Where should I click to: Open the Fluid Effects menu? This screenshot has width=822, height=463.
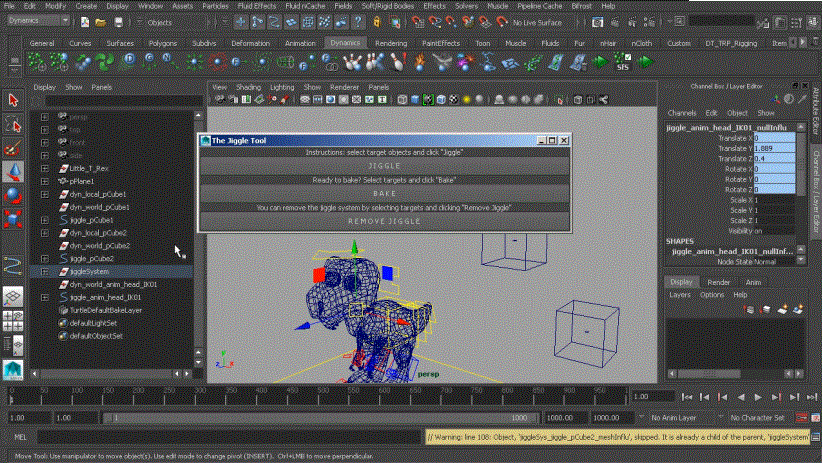point(256,6)
